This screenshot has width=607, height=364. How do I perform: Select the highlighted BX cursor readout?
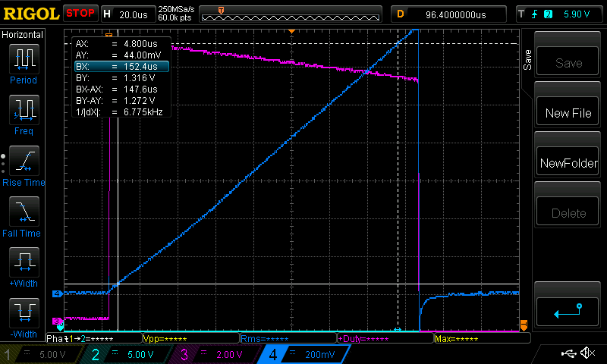(121, 67)
